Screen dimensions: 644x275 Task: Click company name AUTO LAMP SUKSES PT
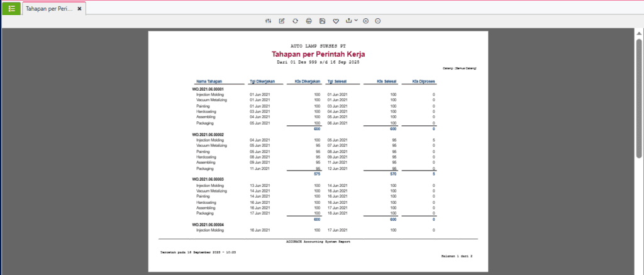(x=318, y=46)
